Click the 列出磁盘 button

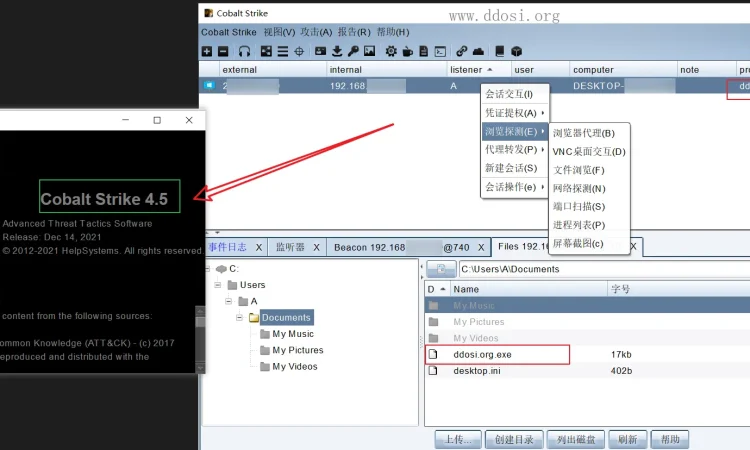pyautogui.click(x=576, y=439)
